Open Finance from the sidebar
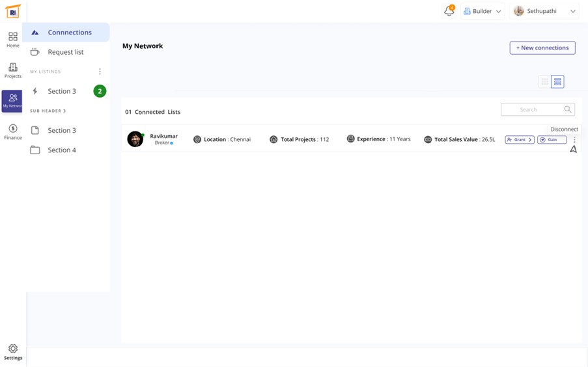 coord(13,131)
